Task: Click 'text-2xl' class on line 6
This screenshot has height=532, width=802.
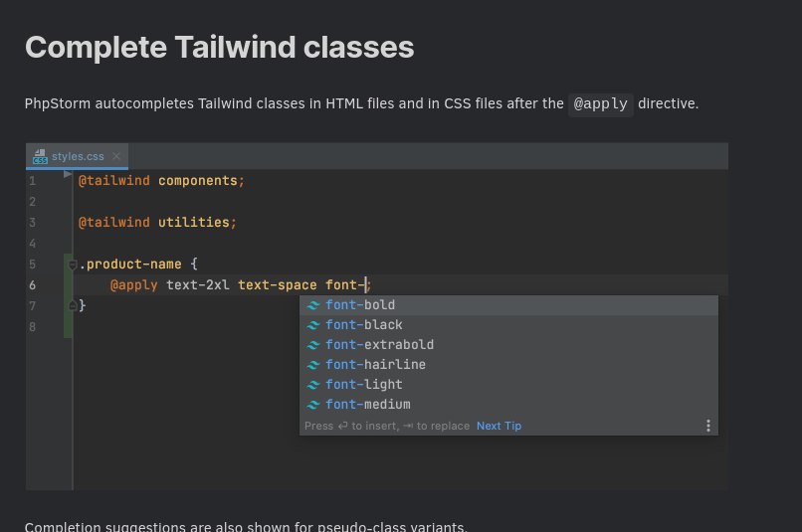Action: point(198,285)
